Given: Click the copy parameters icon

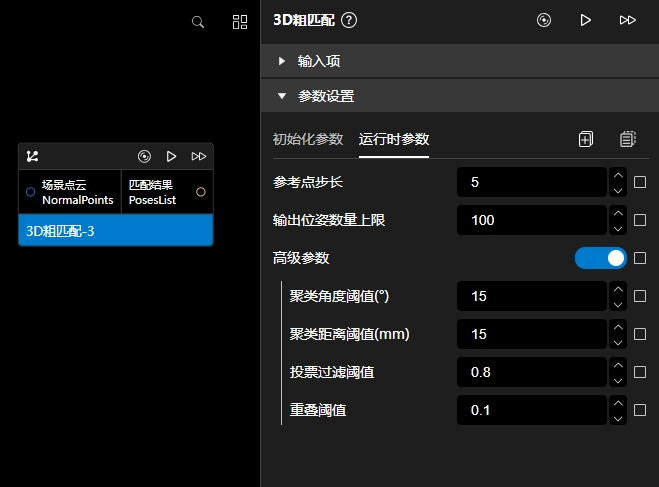Looking at the screenshot, I should (586, 139).
